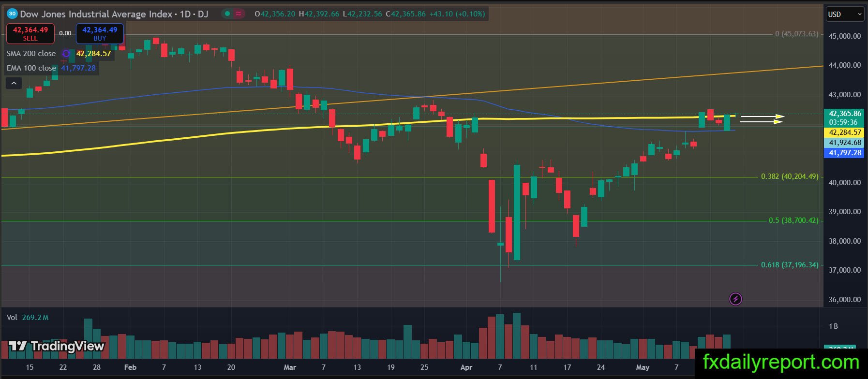Click the 25 date label on the time axis
868x379 pixels.
point(424,367)
